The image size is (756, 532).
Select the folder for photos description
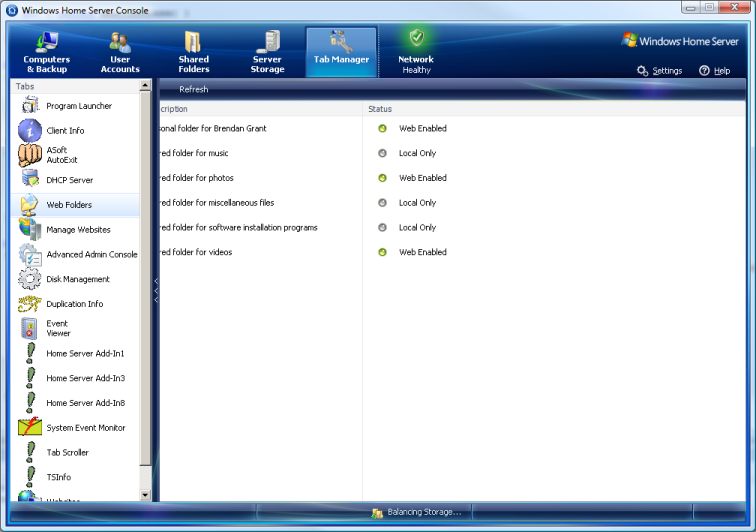[x=197, y=178]
